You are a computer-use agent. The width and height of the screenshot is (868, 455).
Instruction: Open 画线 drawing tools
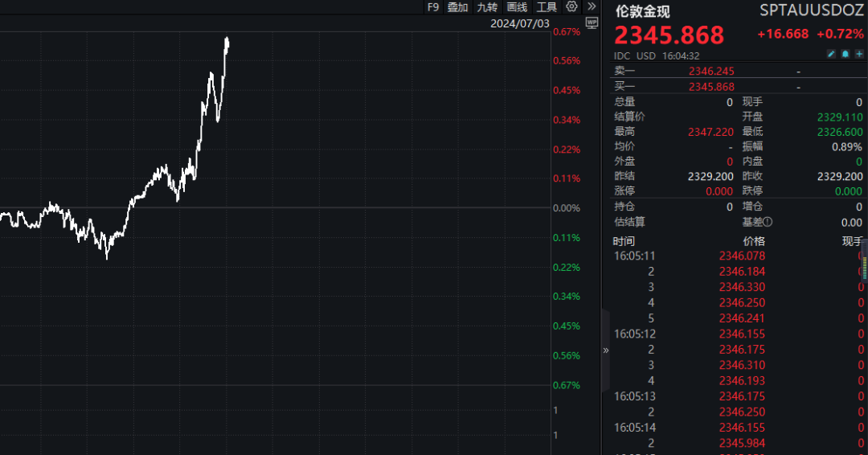coord(517,7)
